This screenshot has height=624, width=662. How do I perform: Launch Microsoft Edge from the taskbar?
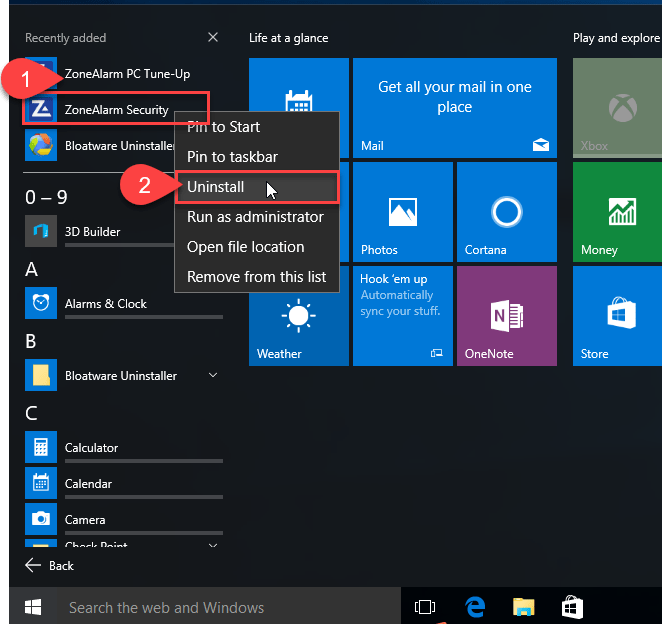[475, 607]
